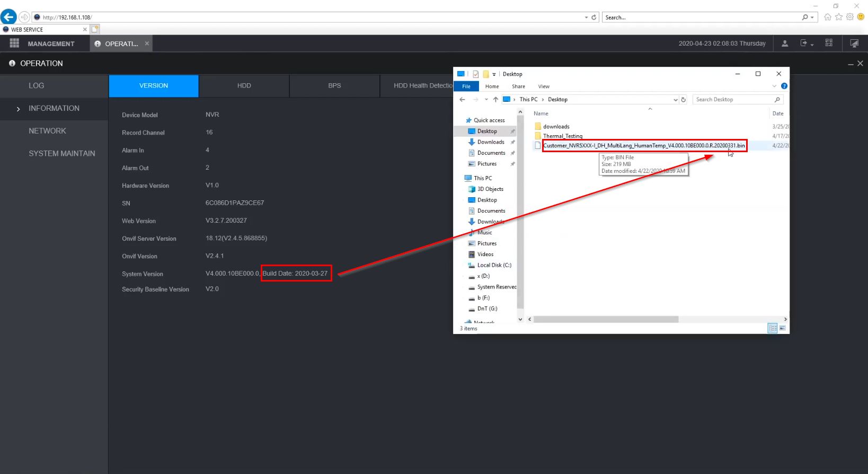Expand the INFORMATION sidebar section
868x474 pixels.
coord(18,109)
